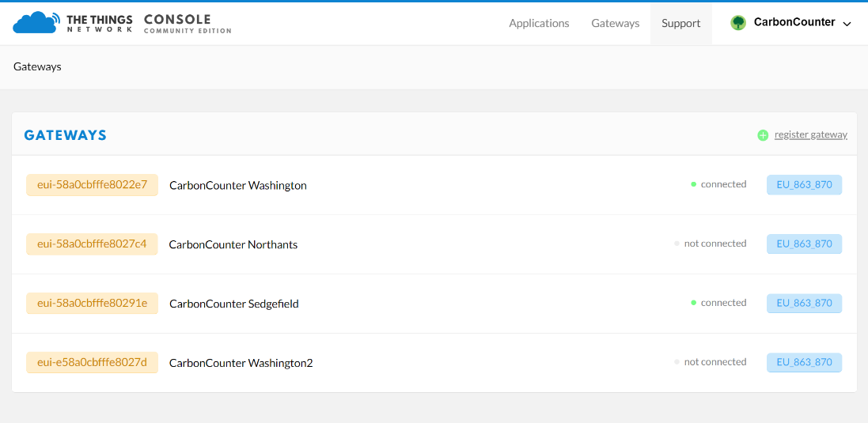Click green connected status dot for Washington
Image resolution: width=868 pixels, height=423 pixels.
(693, 184)
